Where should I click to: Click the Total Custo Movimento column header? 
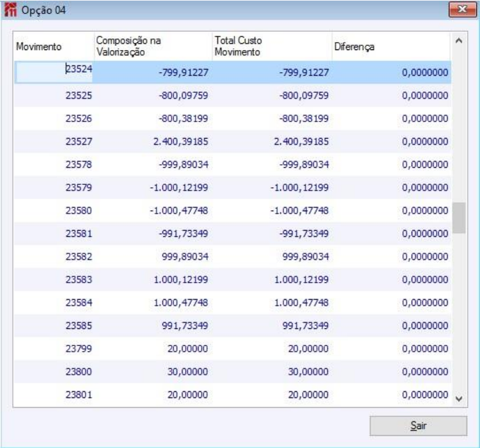pos(272,46)
